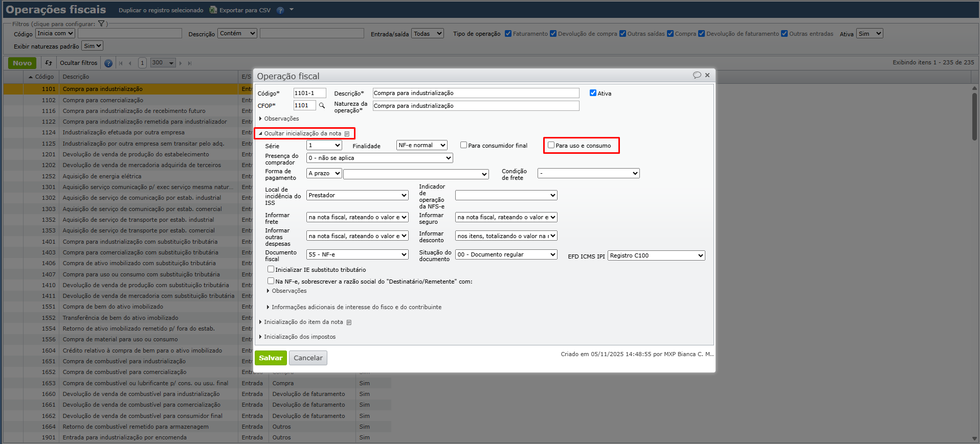Click the CFOP search magnifier icon
This screenshot has height=444, width=980.
click(322, 106)
